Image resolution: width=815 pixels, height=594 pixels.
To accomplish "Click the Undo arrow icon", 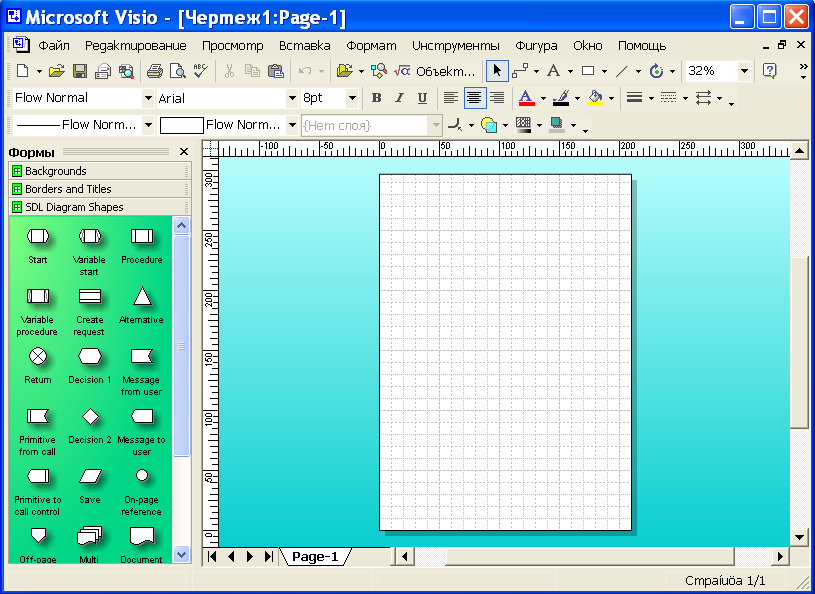I will point(305,71).
